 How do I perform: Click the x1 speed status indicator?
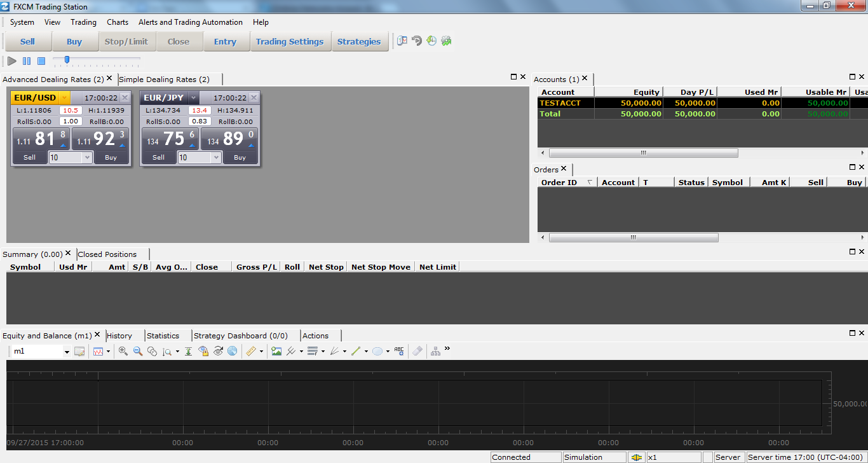(674, 457)
